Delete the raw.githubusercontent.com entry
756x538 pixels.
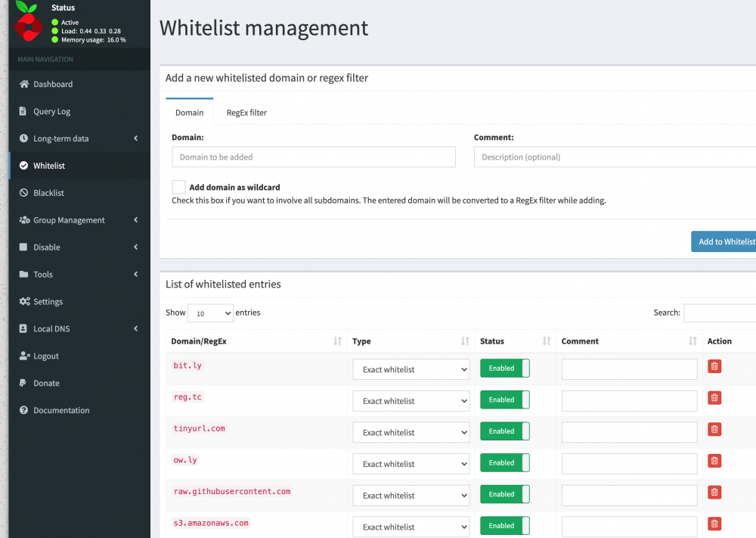(714, 492)
